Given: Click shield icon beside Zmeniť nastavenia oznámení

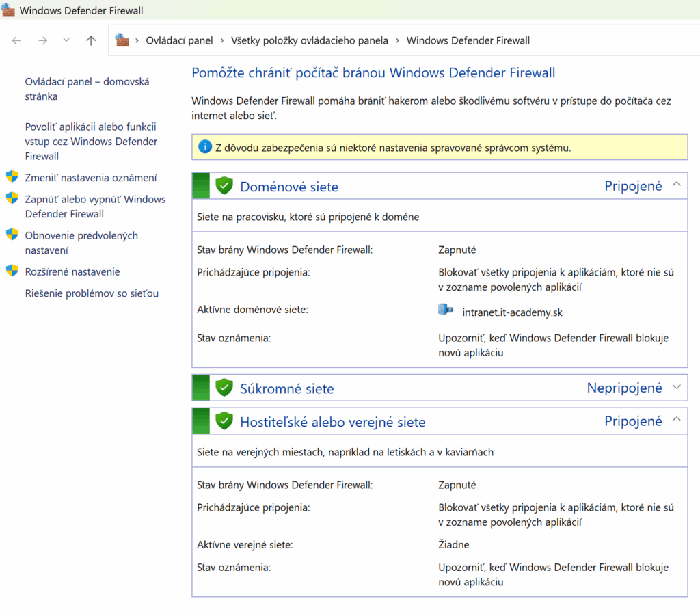Looking at the screenshot, I should pyautogui.click(x=12, y=176).
